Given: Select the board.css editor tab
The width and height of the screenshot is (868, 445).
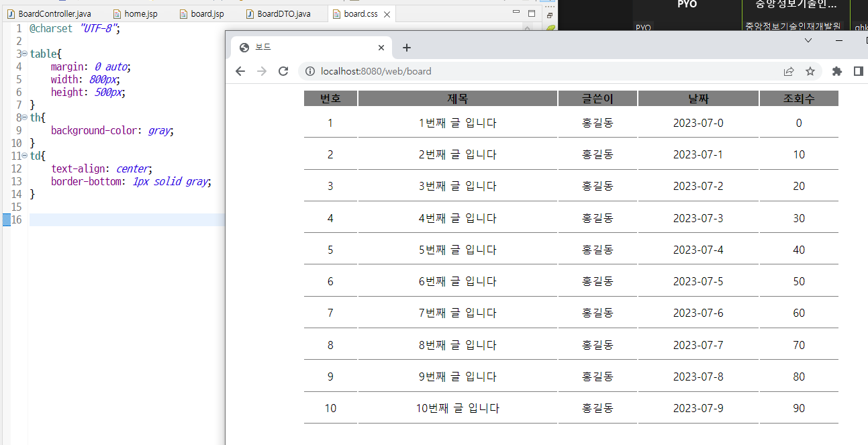Looking at the screenshot, I should [x=360, y=13].
